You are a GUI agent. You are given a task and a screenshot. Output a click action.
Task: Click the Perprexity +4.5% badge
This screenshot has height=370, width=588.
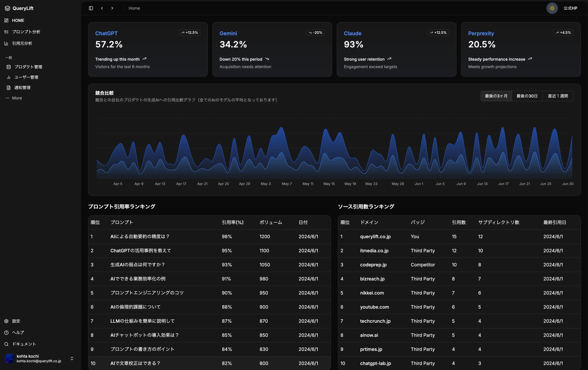(563, 32)
